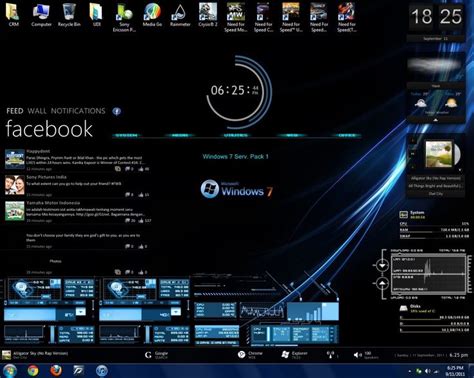The width and height of the screenshot is (474, 378).
Task: Click the round Facebook logo beside NOTIFICATIONS
Action: click(x=116, y=111)
